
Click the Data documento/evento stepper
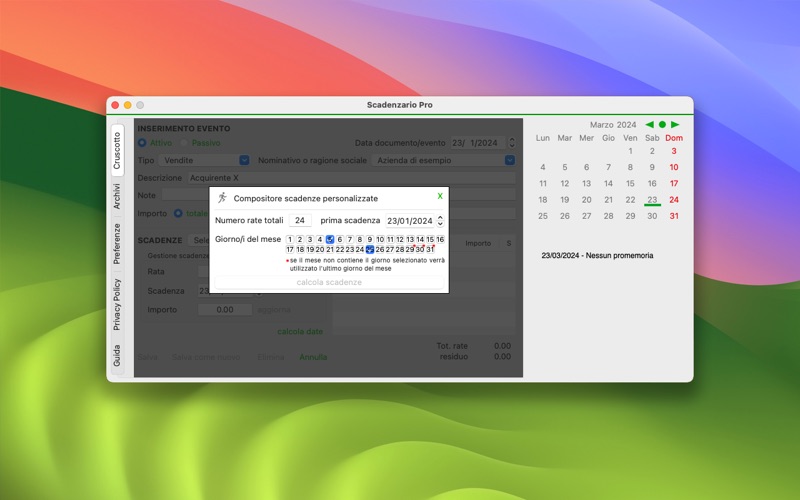[x=512, y=143]
